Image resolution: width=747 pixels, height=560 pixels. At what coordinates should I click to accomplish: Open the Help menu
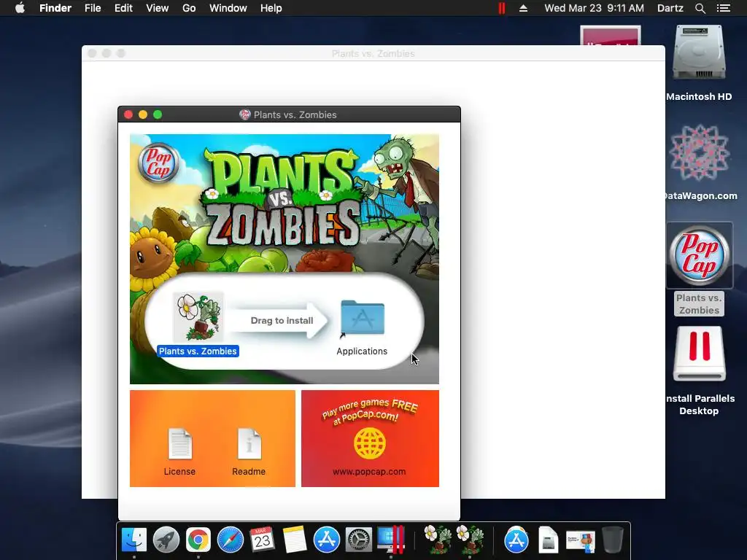point(271,8)
